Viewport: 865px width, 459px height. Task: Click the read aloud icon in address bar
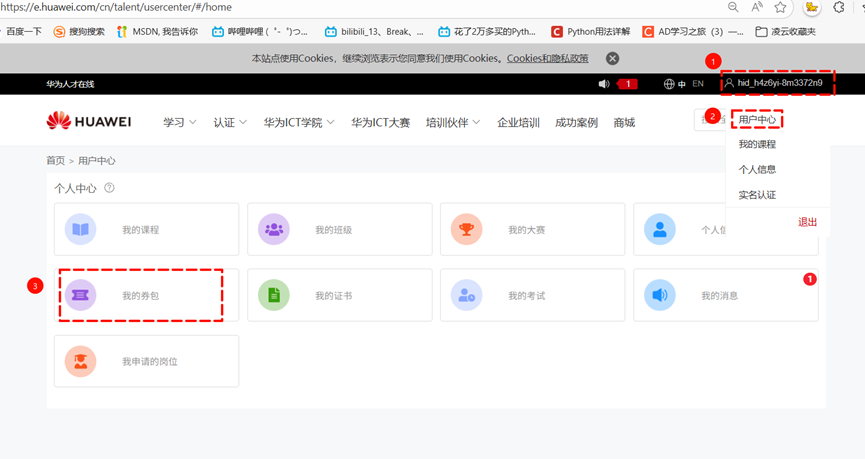click(x=757, y=7)
